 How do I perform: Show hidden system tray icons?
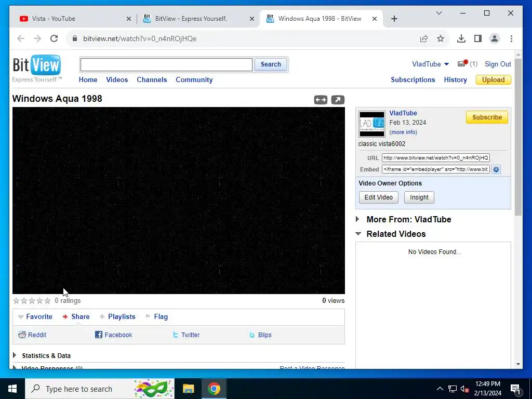(x=440, y=389)
